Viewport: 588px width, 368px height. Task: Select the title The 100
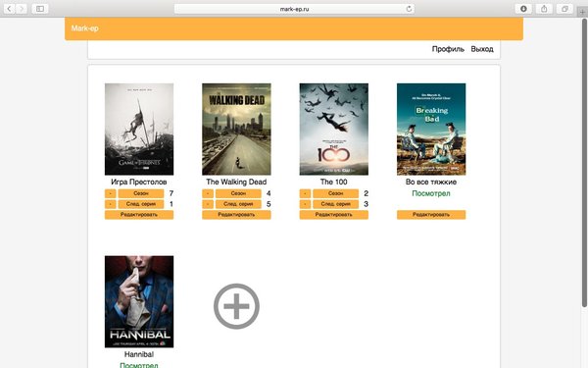pyautogui.click(x=334, y=182)
